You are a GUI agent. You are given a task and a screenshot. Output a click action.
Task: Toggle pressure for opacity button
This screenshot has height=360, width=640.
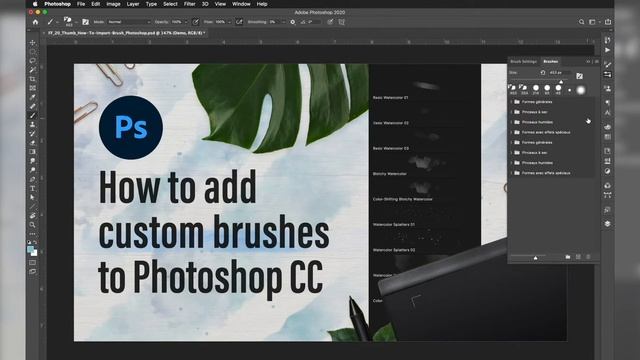click(x=196, y=22)
